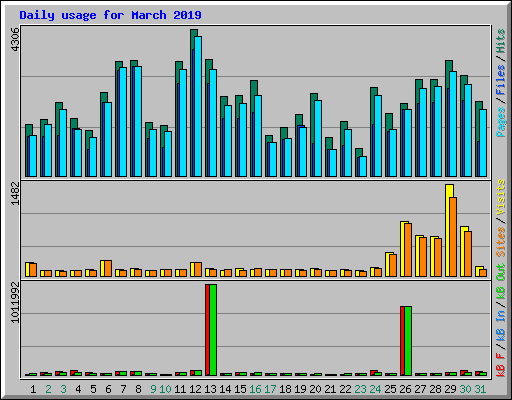Click day 27 on the x-axis
This screenshot has width=512, height=400.
point(420,389)
